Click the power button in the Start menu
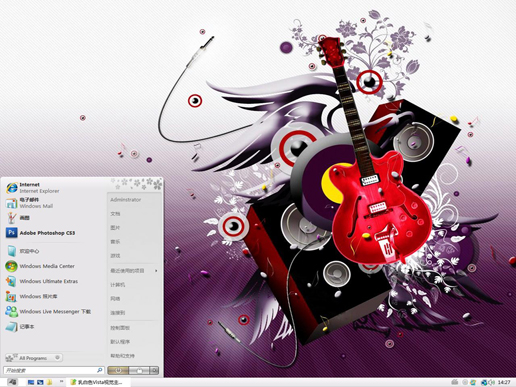Image resolution: width=516 pixels, height=387 pixels. [x=118, y=370]
